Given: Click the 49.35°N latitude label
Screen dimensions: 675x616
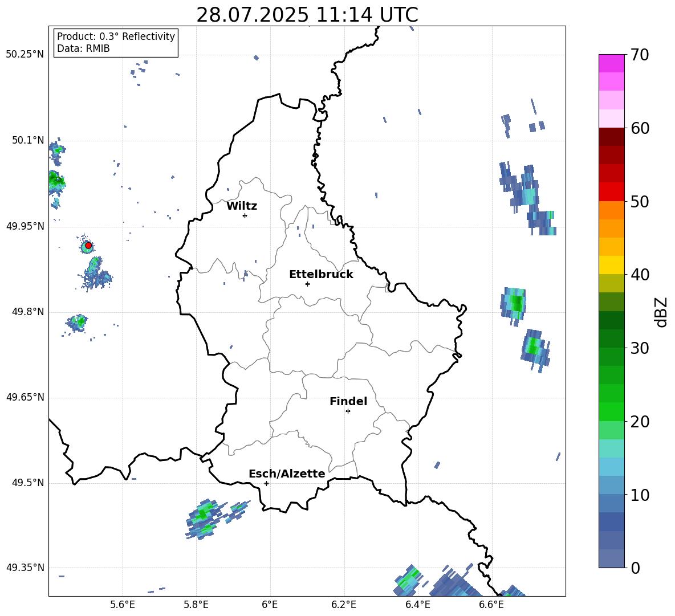Looking at the screenshot, I should coord(25,568).
